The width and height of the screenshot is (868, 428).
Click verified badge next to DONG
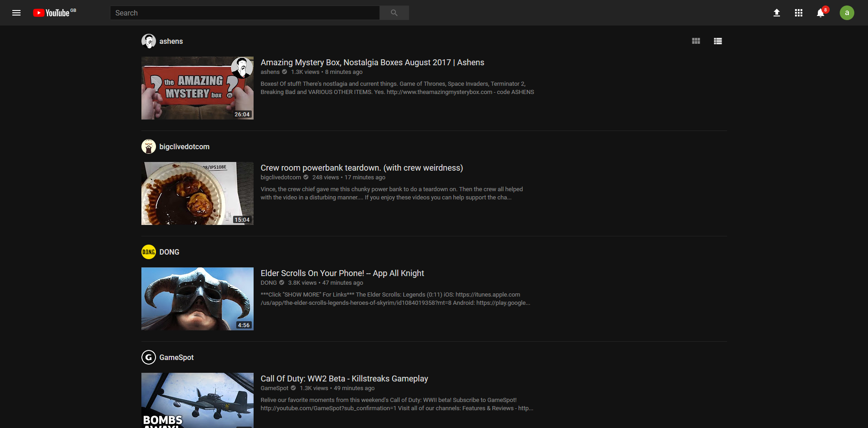click(x=282, y=283)
